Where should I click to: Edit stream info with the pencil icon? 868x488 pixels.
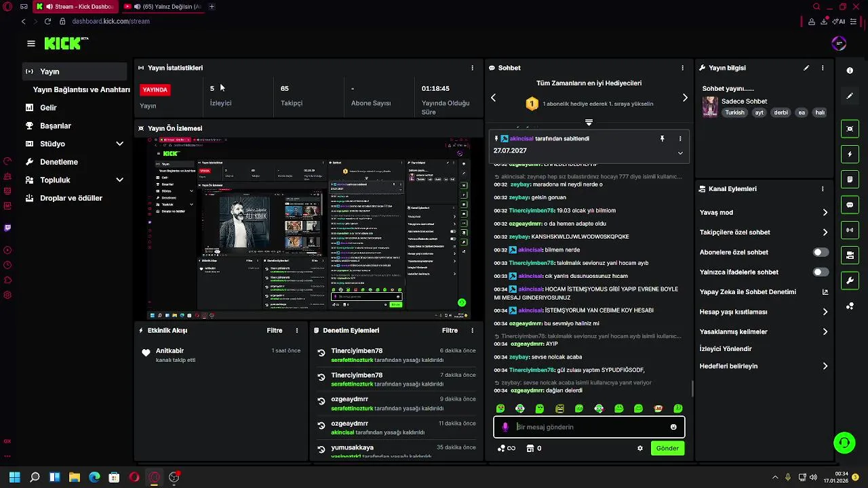[806, 68]
